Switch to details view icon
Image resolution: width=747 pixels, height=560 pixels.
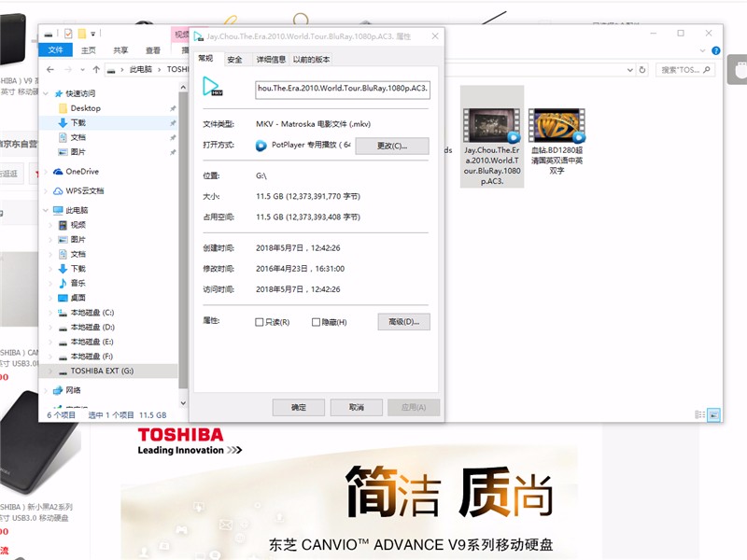pos(699,414)
